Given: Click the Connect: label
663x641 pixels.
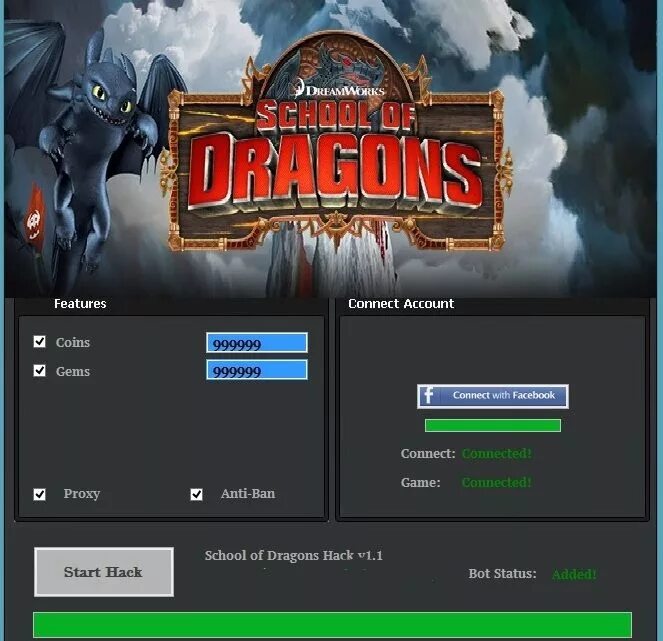Looking at the screenshot, I should click(428, 453).
